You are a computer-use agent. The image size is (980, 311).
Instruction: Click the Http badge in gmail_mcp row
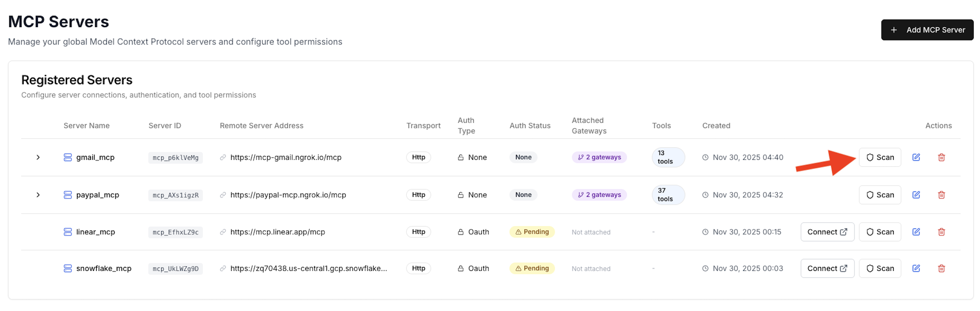coord(419,157)
